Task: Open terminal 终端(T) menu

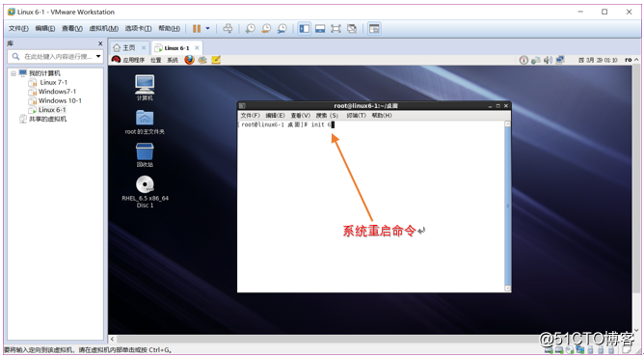Action: pos(356,116)
